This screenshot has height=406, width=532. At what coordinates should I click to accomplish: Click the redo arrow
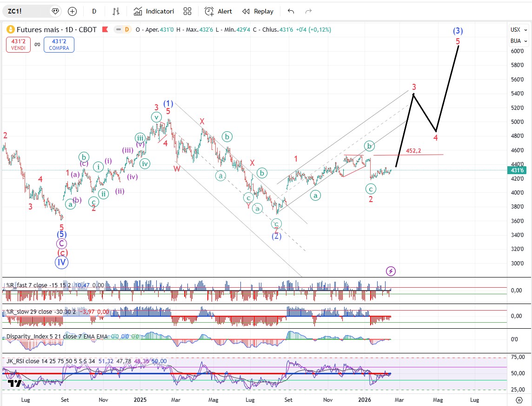308,11
